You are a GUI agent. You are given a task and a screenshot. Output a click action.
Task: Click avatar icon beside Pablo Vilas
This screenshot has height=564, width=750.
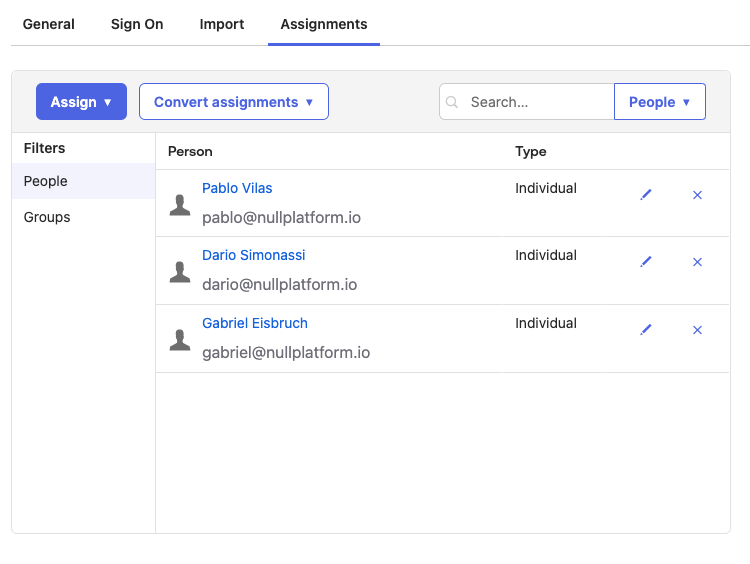[180, 205]
